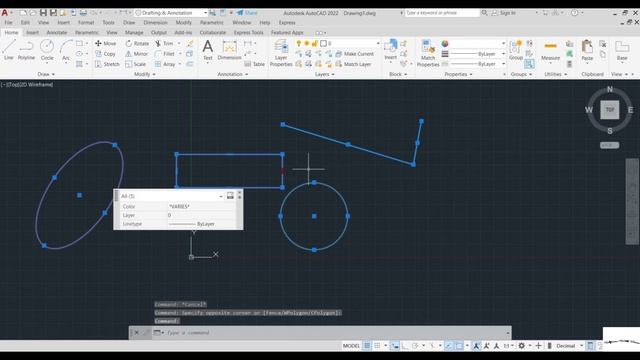This screenshot has height=360, width=640.
Task: Click the layer 0 color swatch
Action: click(x=323, y=43)
